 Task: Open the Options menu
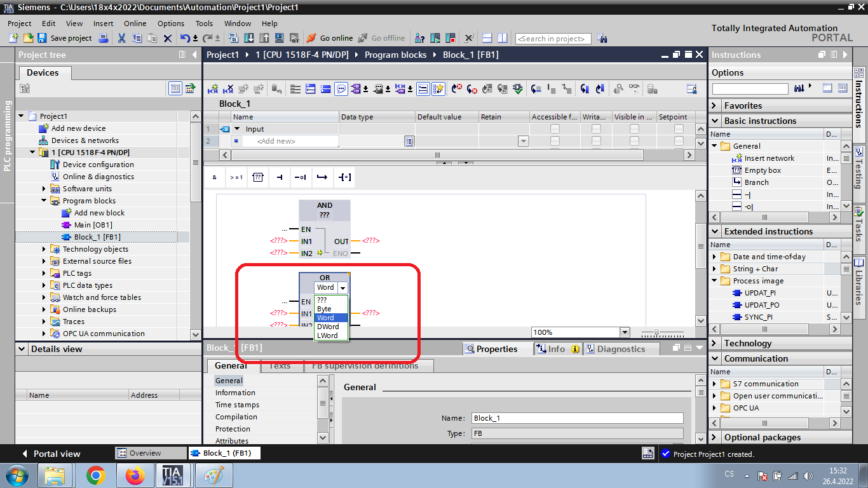click(171, 24)
